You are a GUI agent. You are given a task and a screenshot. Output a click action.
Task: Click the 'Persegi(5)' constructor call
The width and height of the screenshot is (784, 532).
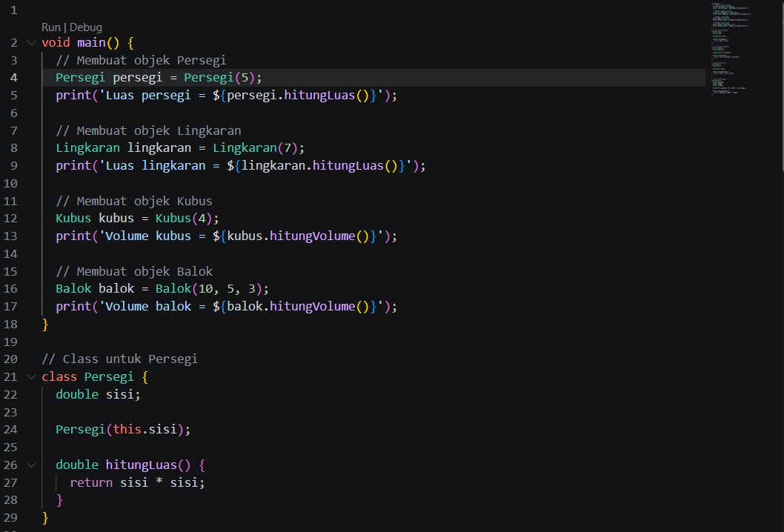point(219,78)
